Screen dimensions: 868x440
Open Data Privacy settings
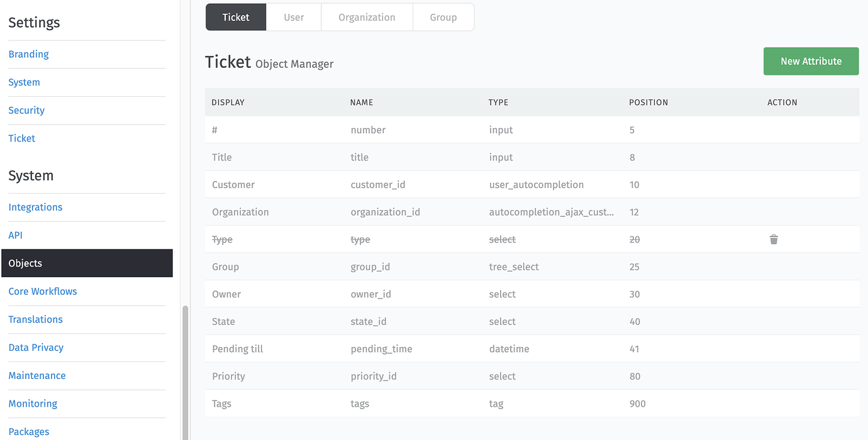coord(36,347)
